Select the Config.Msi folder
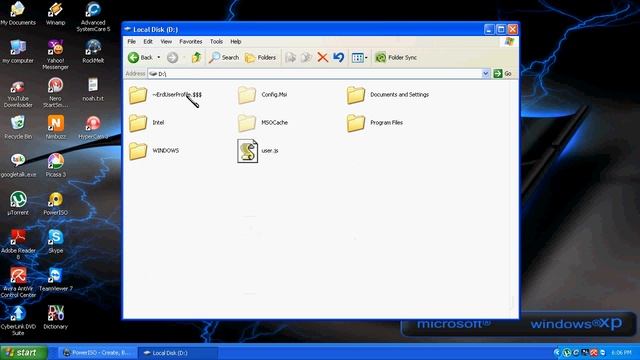Screen dimensions: 640x360 [x=262, y=95]
